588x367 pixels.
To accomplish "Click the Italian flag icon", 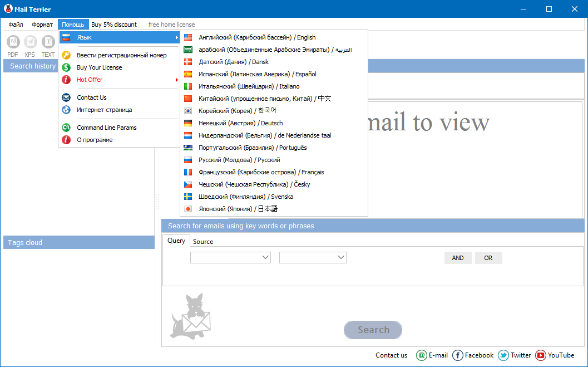I will [x=188, y=86].
